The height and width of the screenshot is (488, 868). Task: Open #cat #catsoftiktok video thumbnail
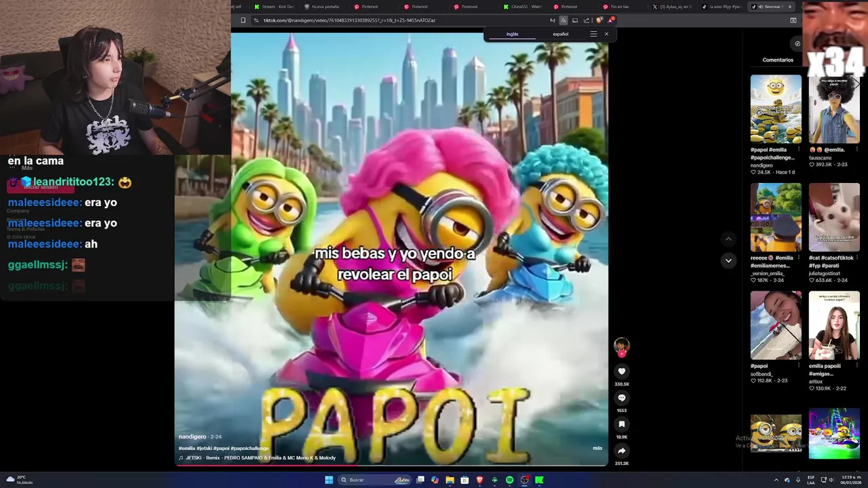pos(834,218)
